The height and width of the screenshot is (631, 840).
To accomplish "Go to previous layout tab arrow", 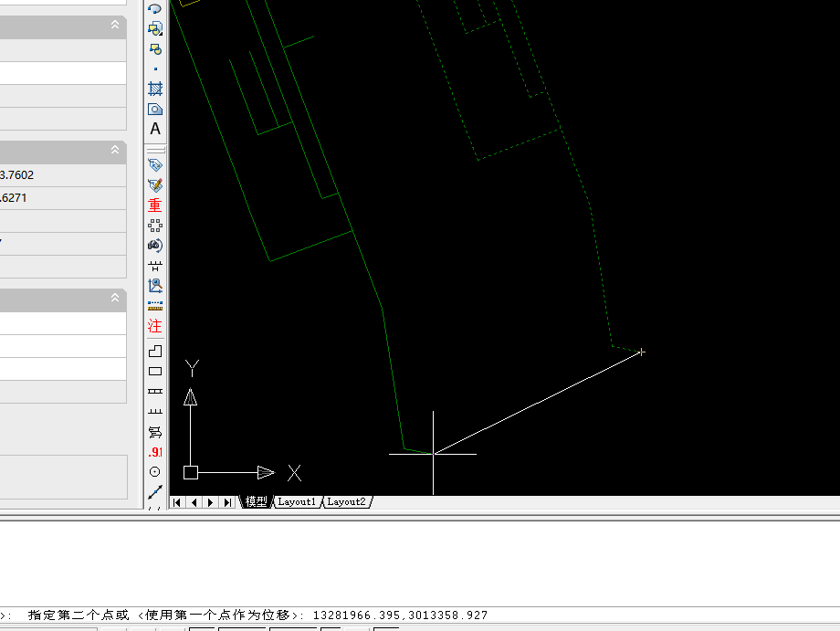I will pyautogui.click(x=194, y=502).
